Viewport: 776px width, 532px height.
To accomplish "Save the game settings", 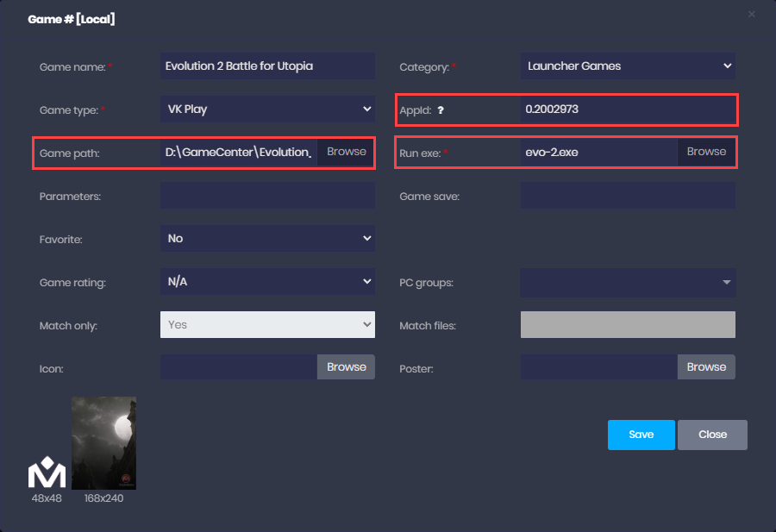I will [x=641, y=435].
